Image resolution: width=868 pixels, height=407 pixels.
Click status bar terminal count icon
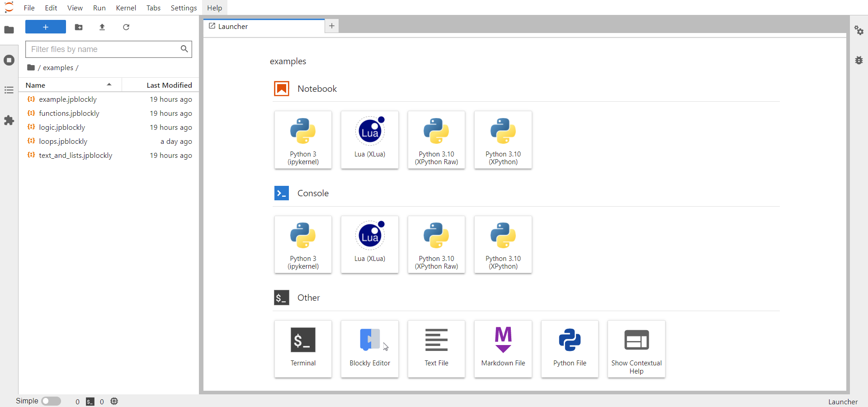90,402
